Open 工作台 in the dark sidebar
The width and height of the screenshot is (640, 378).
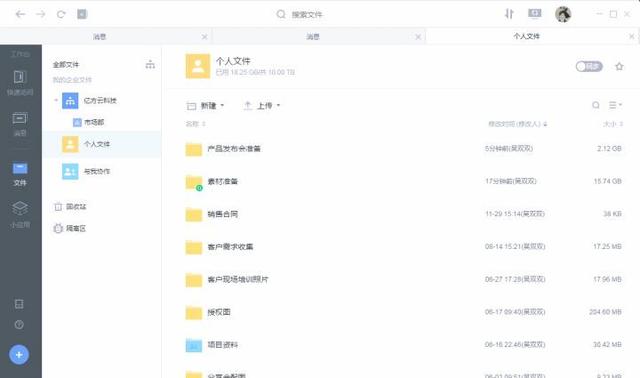pyautogui.click(x=20, y=54)
